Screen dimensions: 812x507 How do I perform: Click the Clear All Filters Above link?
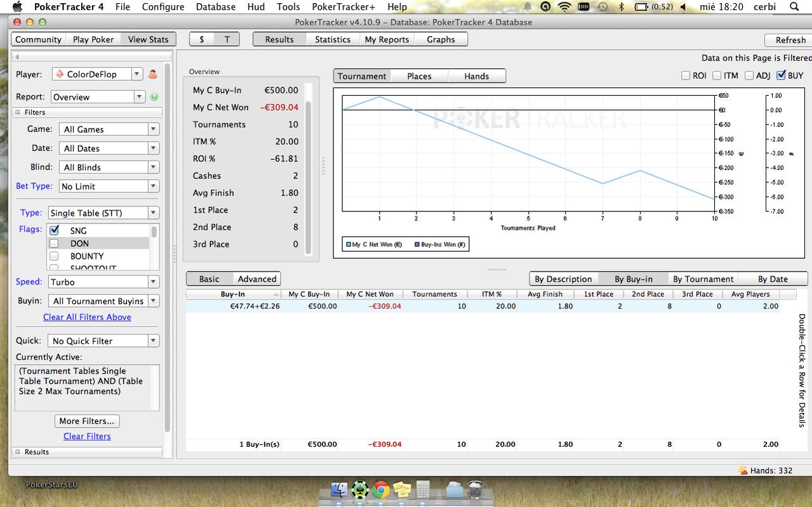tap(87, 317)
